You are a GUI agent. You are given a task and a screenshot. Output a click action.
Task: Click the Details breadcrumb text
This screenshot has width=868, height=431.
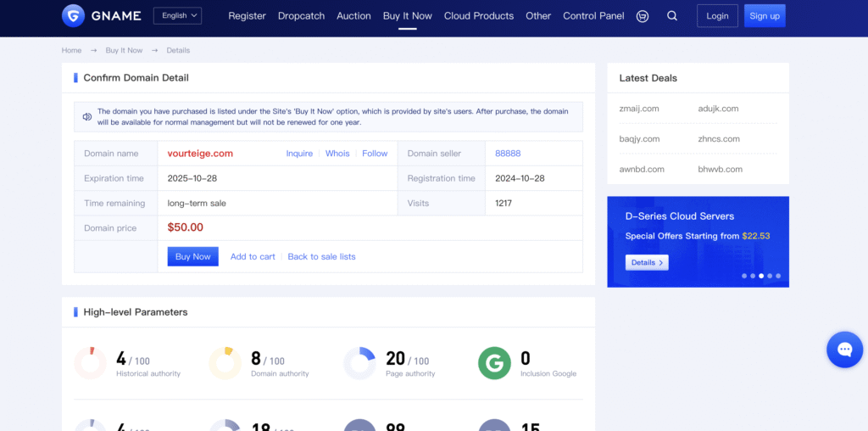point(178,50)
